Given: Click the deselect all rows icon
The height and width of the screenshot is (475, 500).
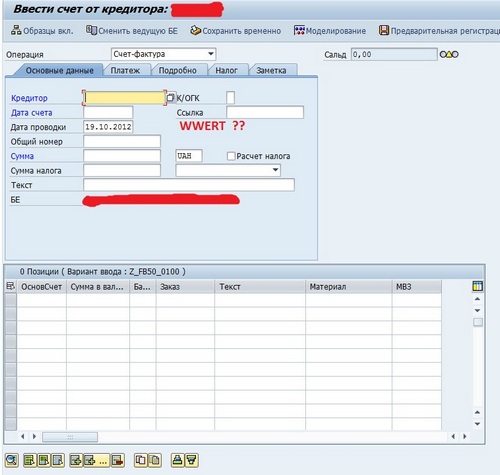Looking at the screenshot, I should pyautogui.click(x=58, y=460).
